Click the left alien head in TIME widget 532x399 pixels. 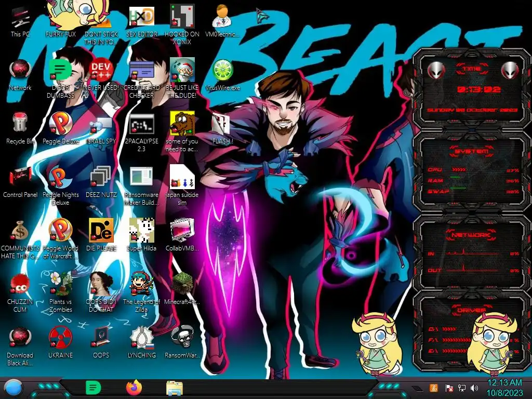436,70
